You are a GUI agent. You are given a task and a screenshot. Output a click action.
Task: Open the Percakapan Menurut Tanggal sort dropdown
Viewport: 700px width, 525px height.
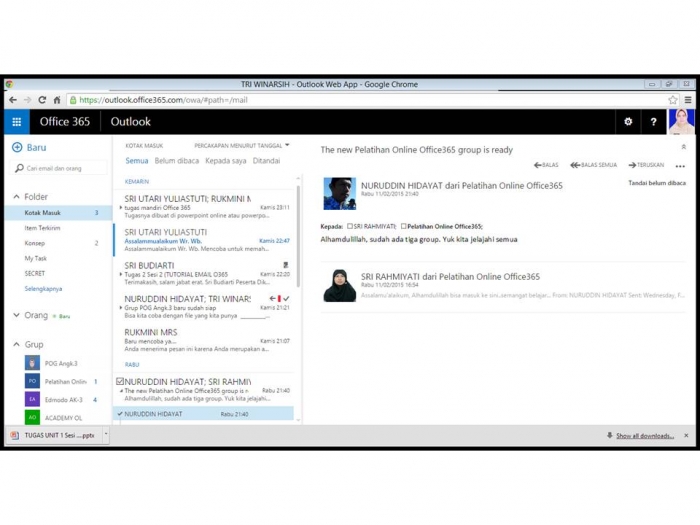242,146
